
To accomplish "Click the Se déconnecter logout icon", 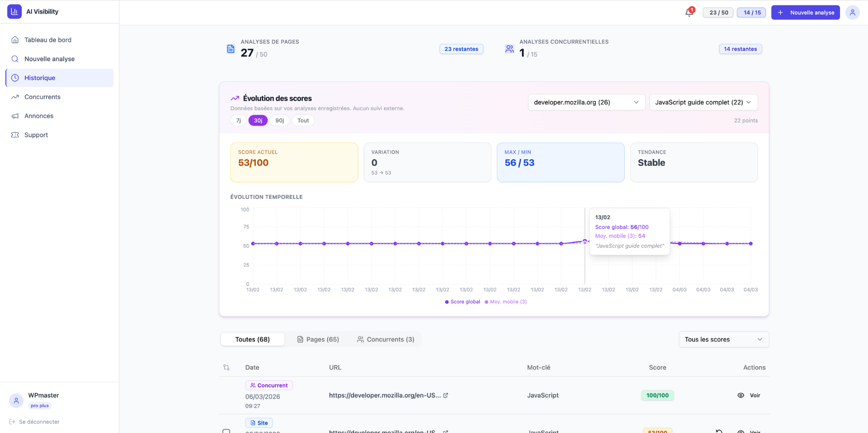I will [x=12, y=422].
